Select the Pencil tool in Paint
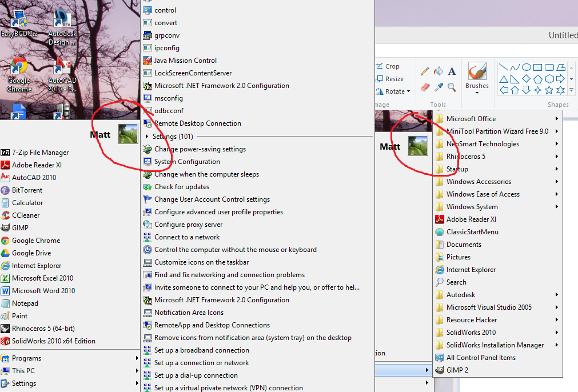This screenshot has height=392, width=578. 425,72
